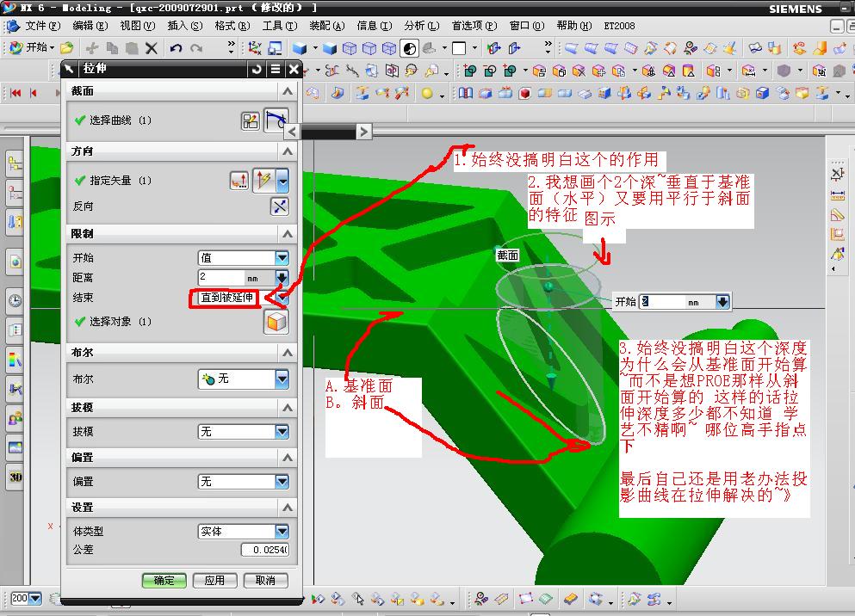Screen dimensions: 855x616
Task: Collapse the 设置 section
Action: pos(288,508)
